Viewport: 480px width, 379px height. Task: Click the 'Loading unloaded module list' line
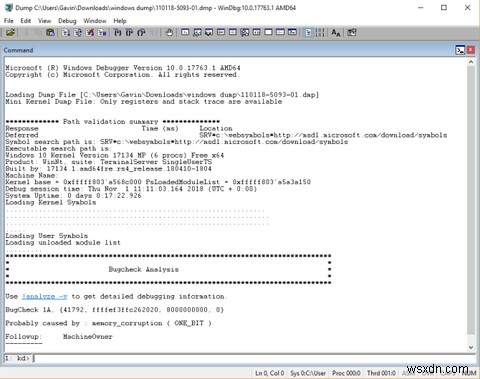point(63,242)
